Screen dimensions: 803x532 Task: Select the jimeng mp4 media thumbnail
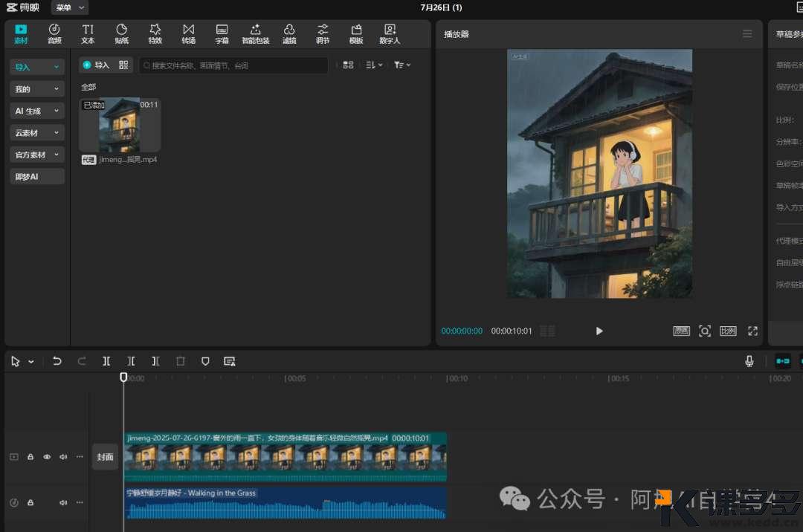pyautogui.click(x=120, y=126)
